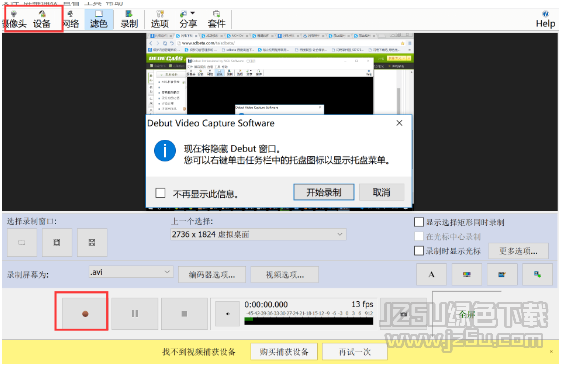The height and width of the screenshot is (366, 561).
Task: Click the 0:00:00.000 timer display
Action: click(x=266, y=304)
